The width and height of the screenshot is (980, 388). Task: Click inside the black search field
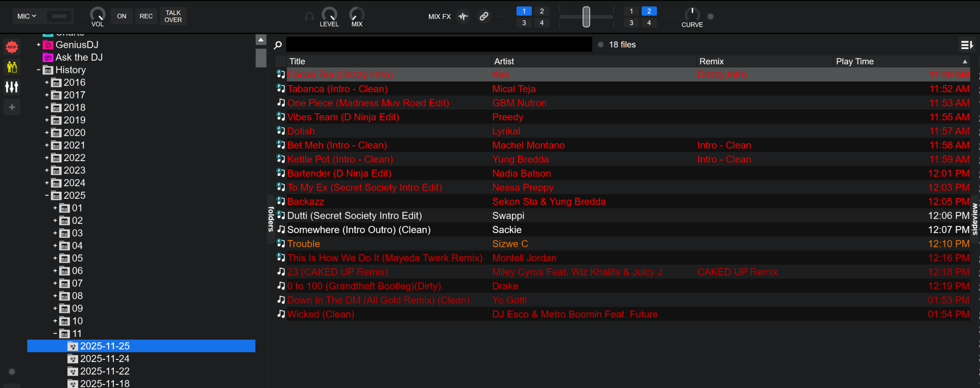(439, 45)
